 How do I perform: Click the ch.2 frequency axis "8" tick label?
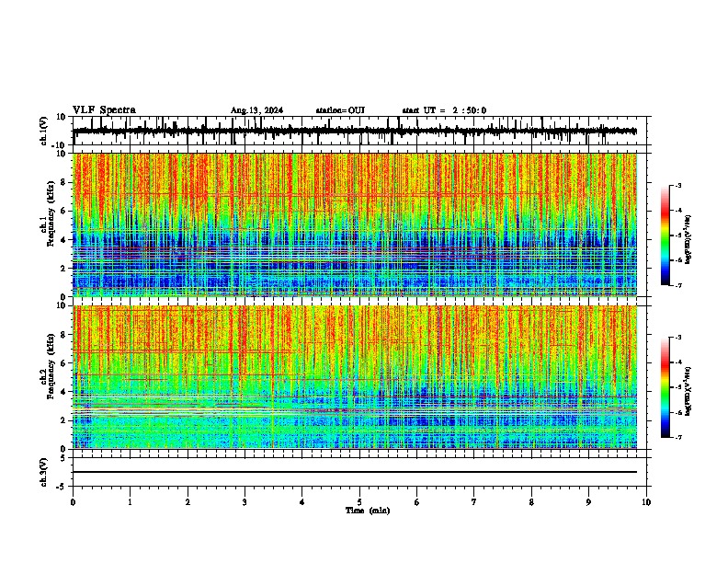pos(64,335)
